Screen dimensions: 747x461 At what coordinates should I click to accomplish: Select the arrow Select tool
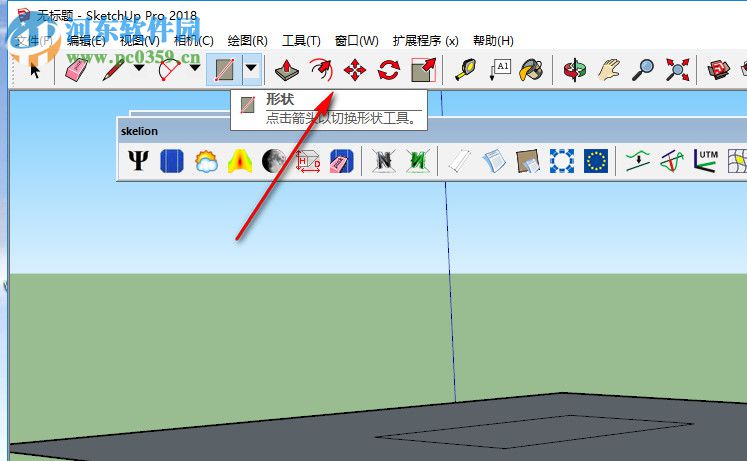34,70
